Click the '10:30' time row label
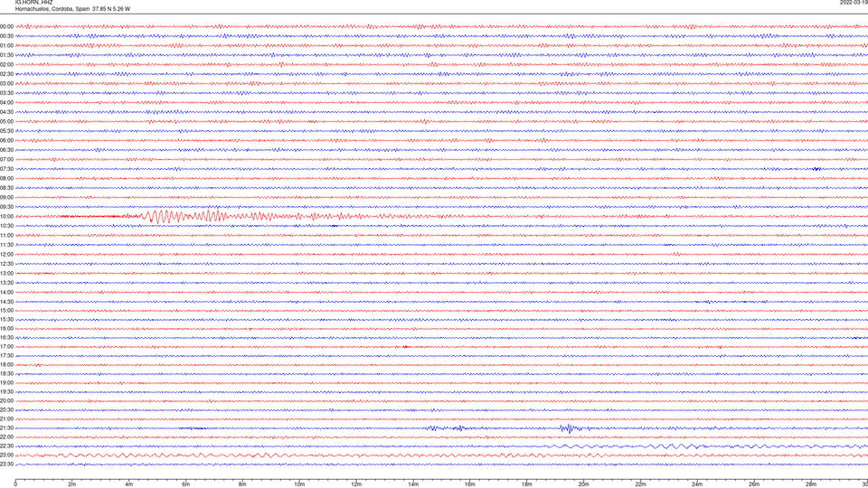 6,226
